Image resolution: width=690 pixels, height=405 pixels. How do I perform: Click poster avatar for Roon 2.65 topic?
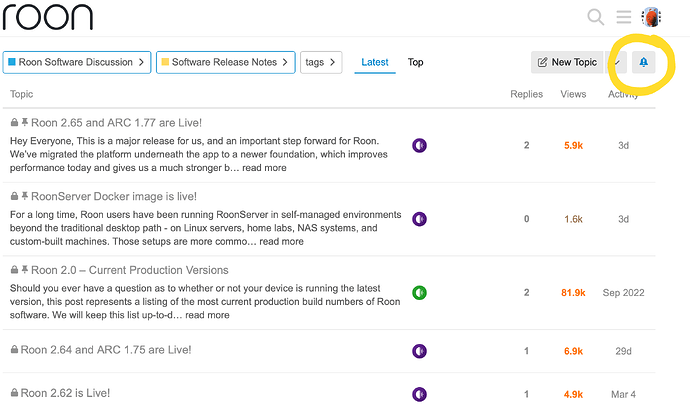coord(419,145)
